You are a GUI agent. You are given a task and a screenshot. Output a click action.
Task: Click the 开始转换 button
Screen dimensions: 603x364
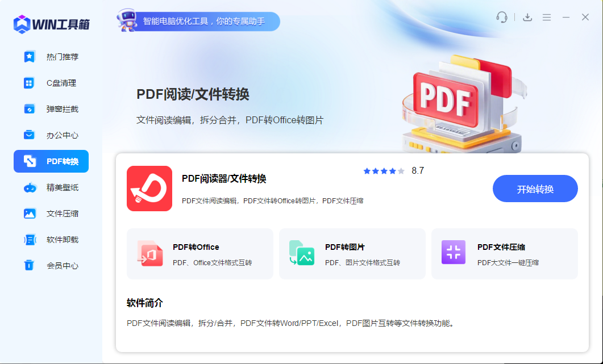[x=535, y=189]
